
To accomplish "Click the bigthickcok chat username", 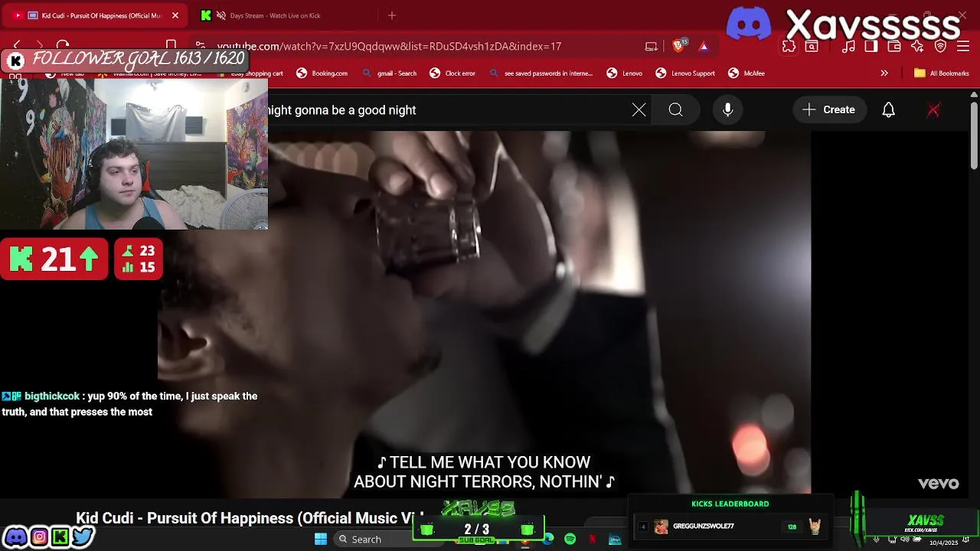I will pyautogui.click(x=51, y=396).
